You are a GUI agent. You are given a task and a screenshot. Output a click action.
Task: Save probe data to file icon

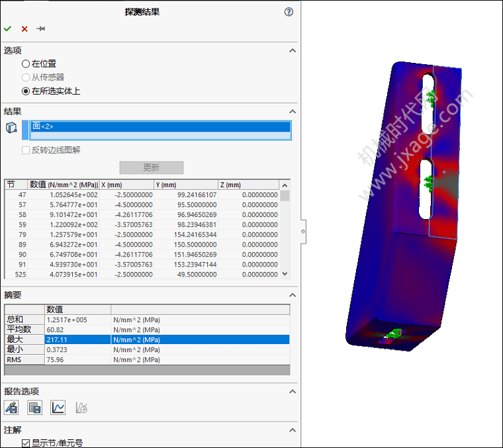pos(34,408)
